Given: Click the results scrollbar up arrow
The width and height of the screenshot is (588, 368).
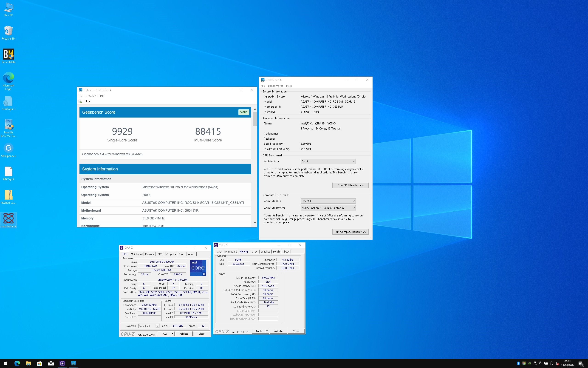Looking at the screenshot, I should [x=255, y=109].
